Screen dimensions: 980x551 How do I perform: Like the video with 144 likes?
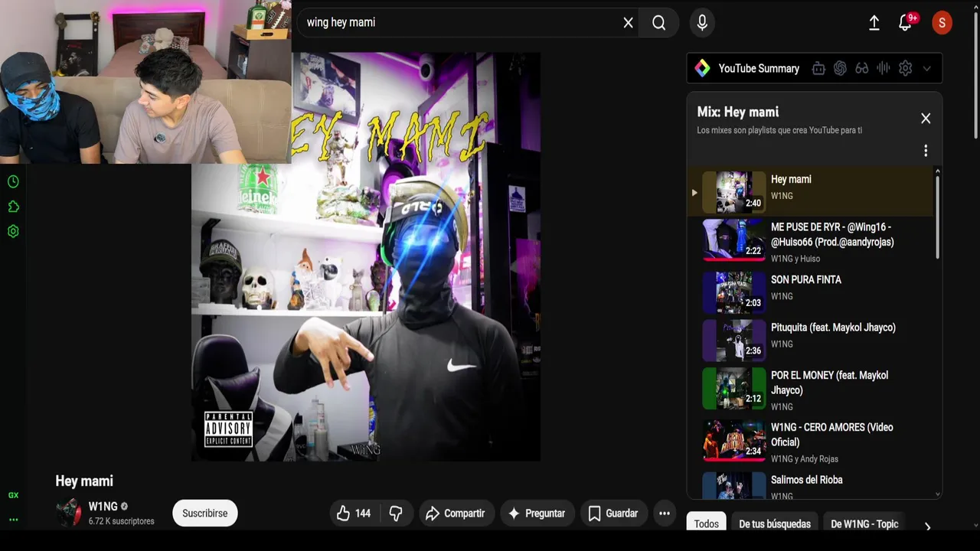tap(354, 514)
